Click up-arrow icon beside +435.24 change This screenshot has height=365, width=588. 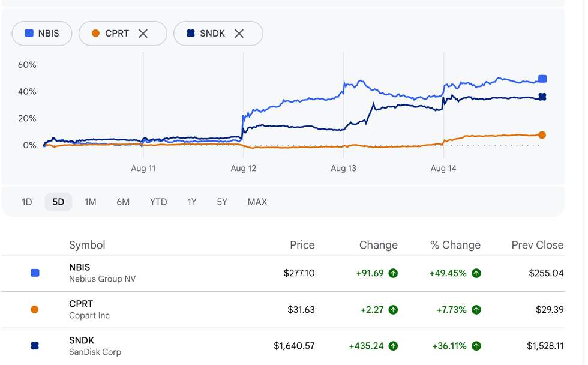pyautogui.click(x=393, y=346)
